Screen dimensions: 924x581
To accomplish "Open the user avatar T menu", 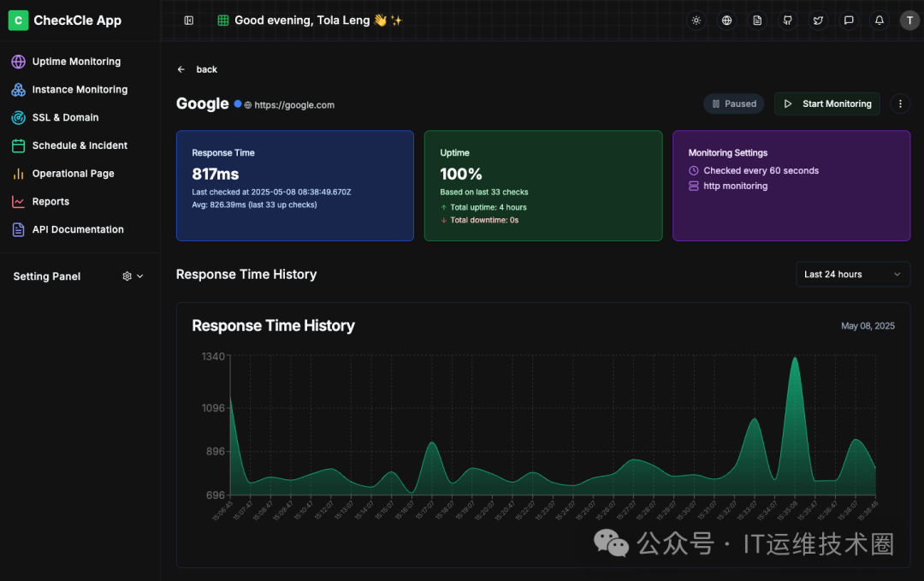I will (909, 21).
